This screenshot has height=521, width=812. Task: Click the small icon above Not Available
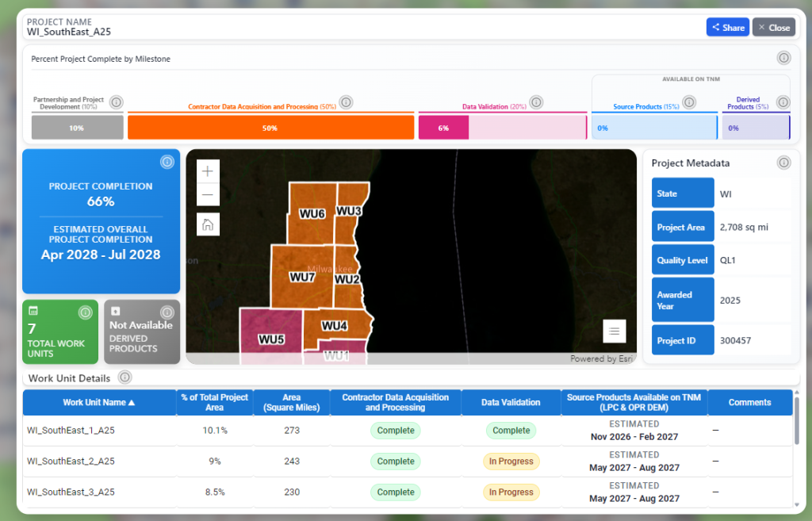[116, 311]
